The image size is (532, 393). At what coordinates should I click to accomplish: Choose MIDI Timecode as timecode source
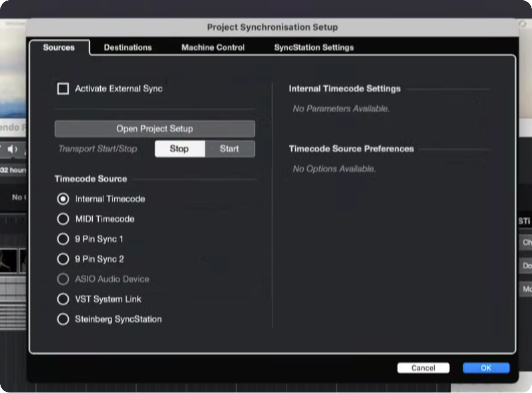click(x=63, y=219)
